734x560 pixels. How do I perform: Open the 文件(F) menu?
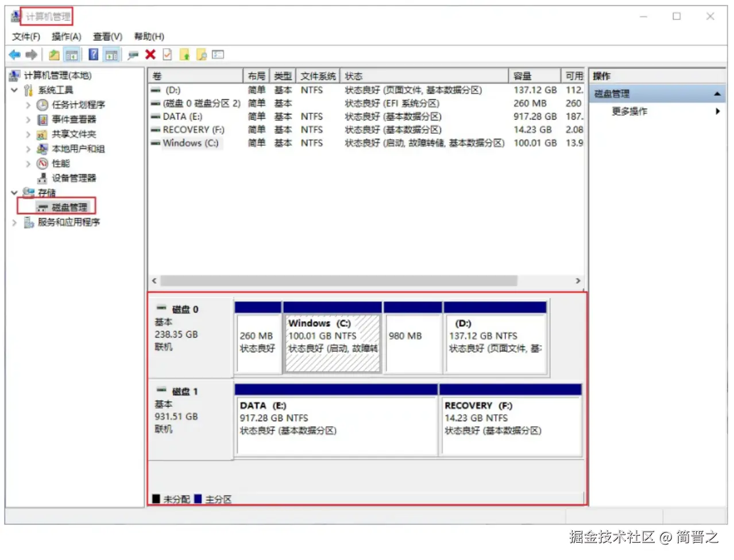[26, 37]
